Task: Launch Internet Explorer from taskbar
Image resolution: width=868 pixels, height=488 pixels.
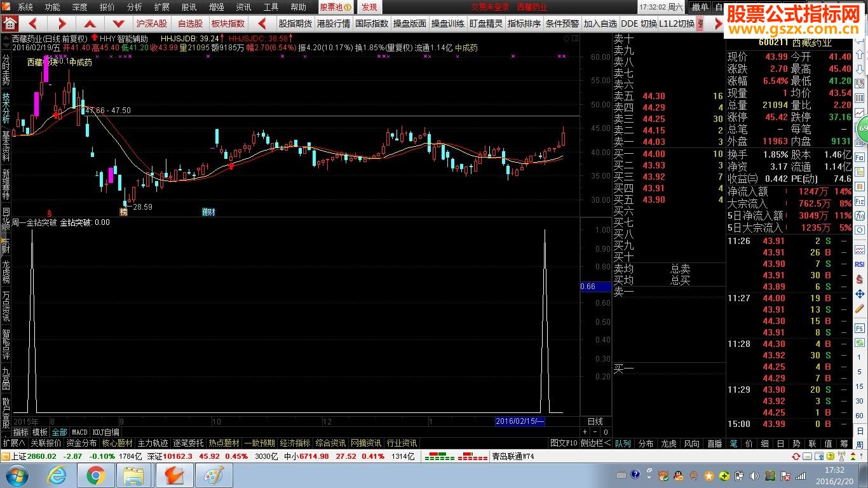Action: [57, 475]
